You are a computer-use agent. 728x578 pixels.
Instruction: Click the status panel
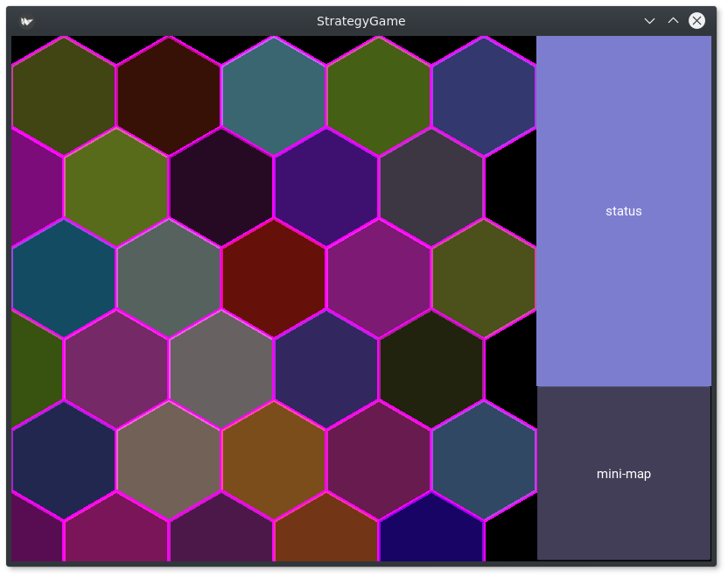624,211
